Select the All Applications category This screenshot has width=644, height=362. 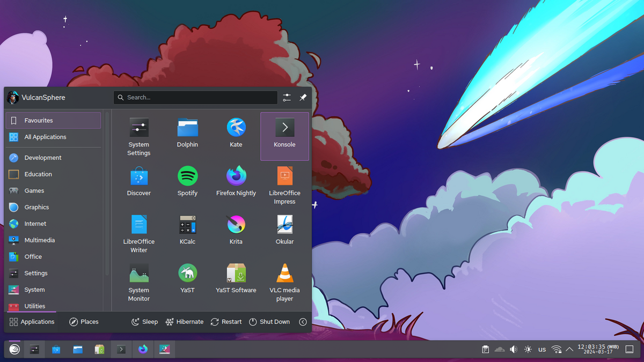(x=53, y=137)
